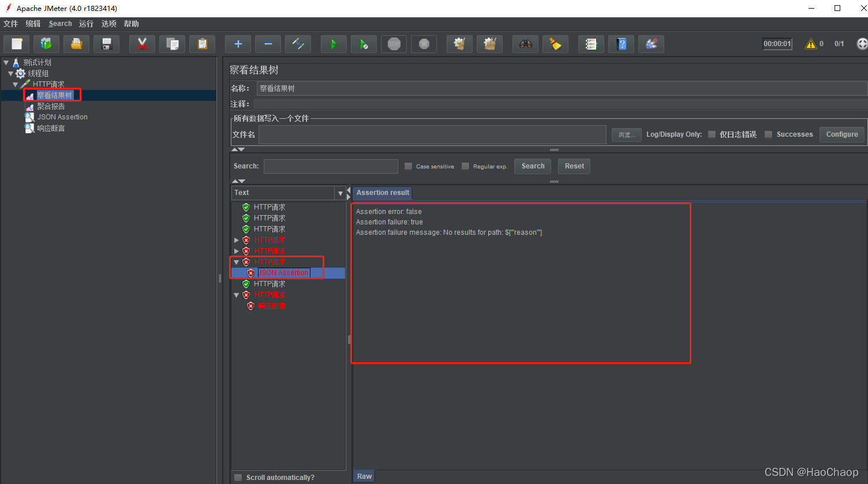Click the 浏览... browse button
Image resolution: width=868 pixels, height=484 pixels.
(626, 134)
